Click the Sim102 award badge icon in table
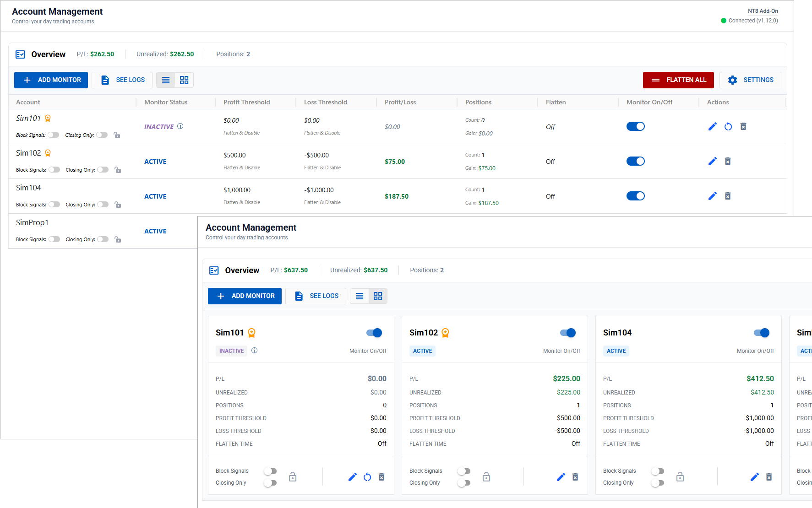The height and width of the screenshot is (508, 812). point(48,153)
